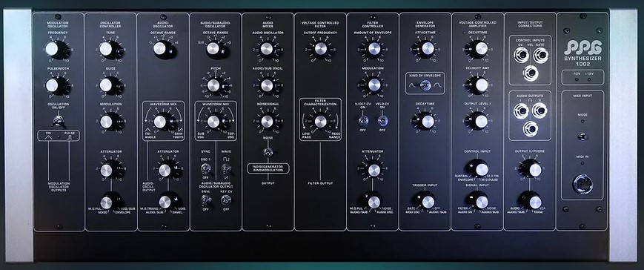Click the TRI triangle waveform symbol
644x270 pixels.
(48, 137)
